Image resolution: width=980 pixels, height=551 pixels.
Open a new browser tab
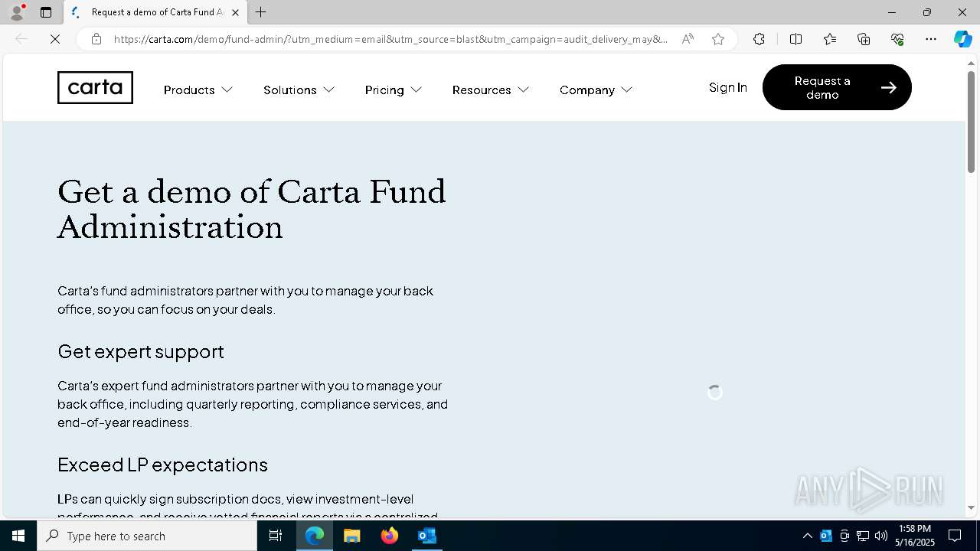click(261, 12)
